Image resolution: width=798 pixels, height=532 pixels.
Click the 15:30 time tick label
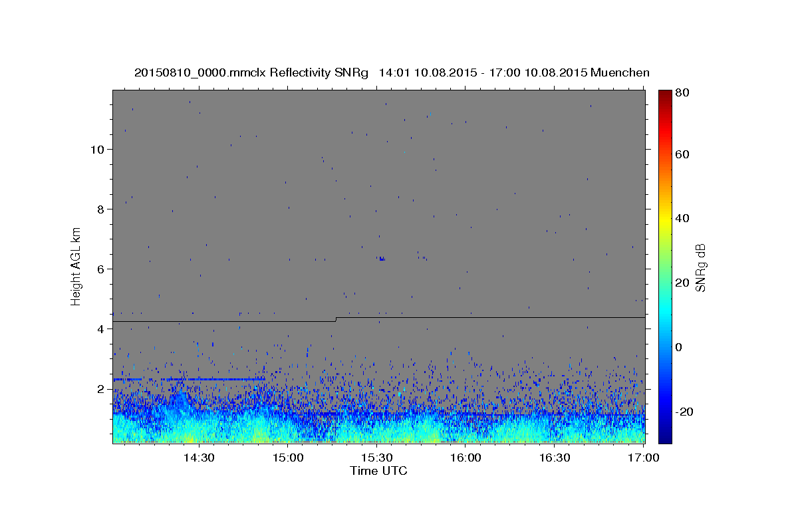(x=376, y=458)
